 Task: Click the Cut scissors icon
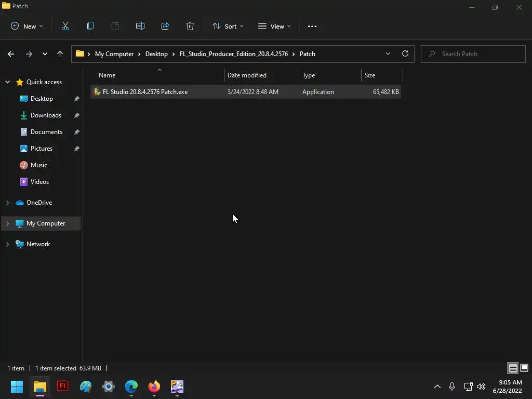[65, 26]
